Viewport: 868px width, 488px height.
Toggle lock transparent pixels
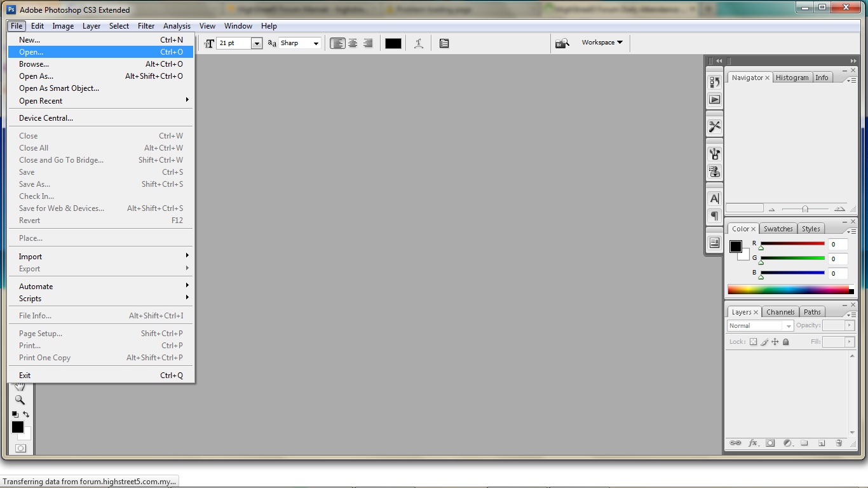[753, 342]
